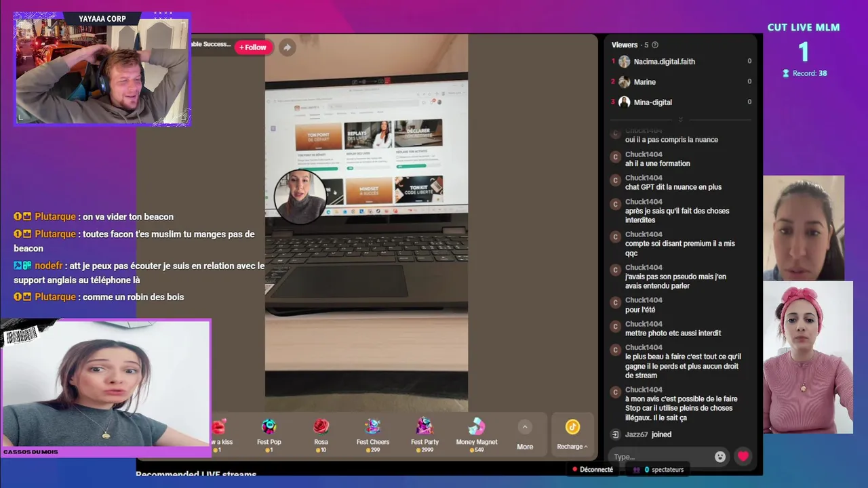Send a Blow a kiss gift
Screen dimensions: 868x488
pos(219,434)
